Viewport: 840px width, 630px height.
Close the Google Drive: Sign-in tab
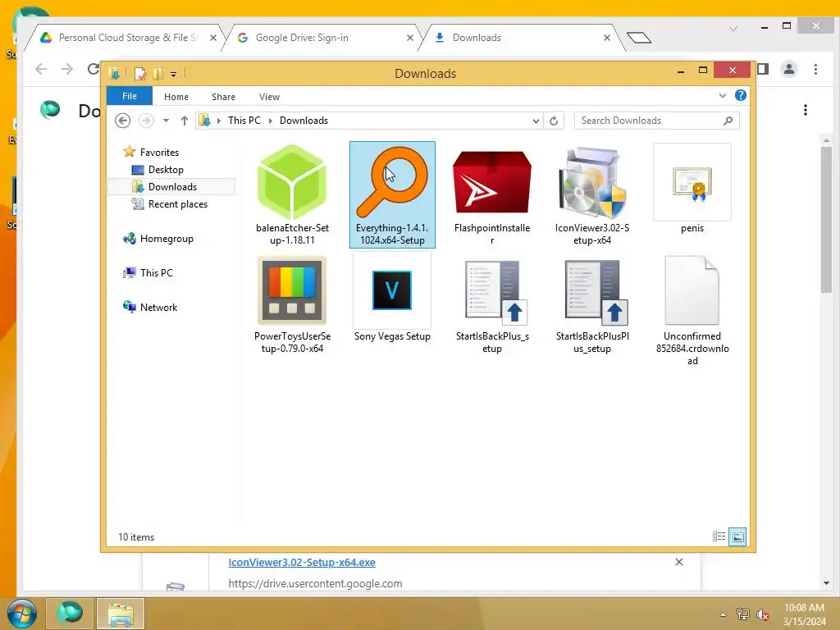(x=410, y=38)
